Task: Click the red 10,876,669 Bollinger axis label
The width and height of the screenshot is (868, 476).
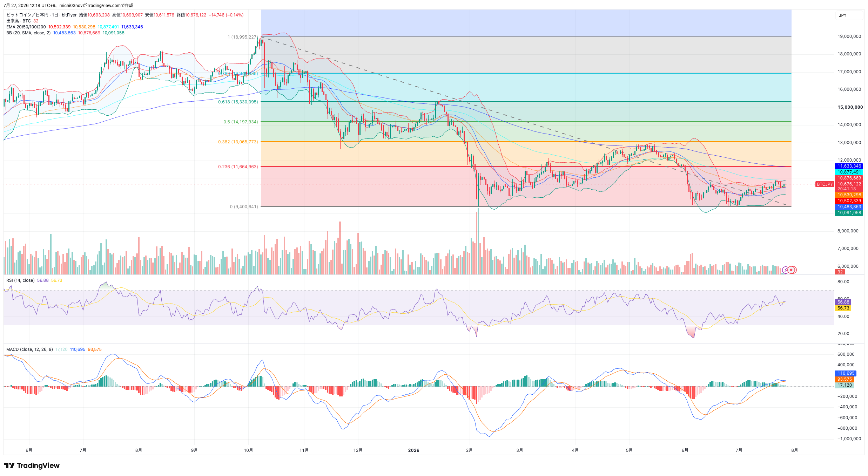Action: 849,178
